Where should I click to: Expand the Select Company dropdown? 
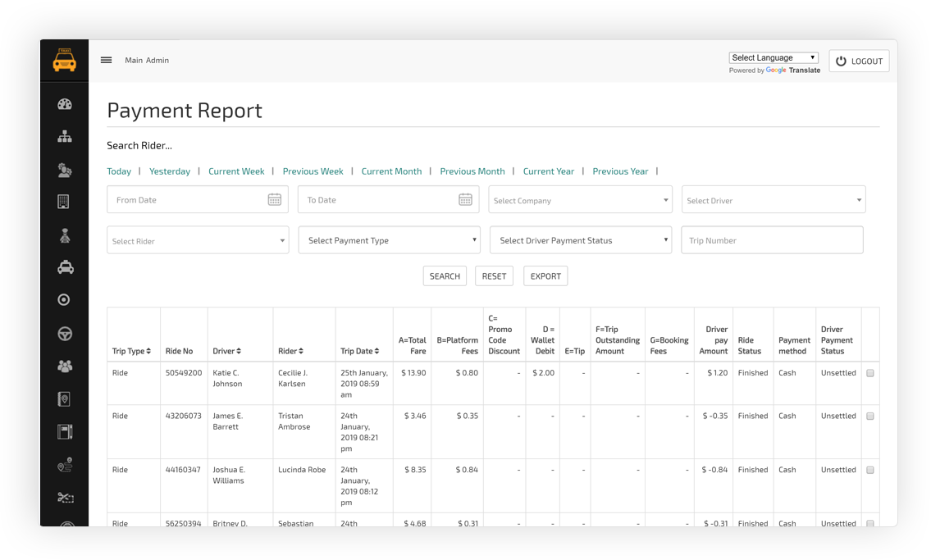(x=580, y=199)
